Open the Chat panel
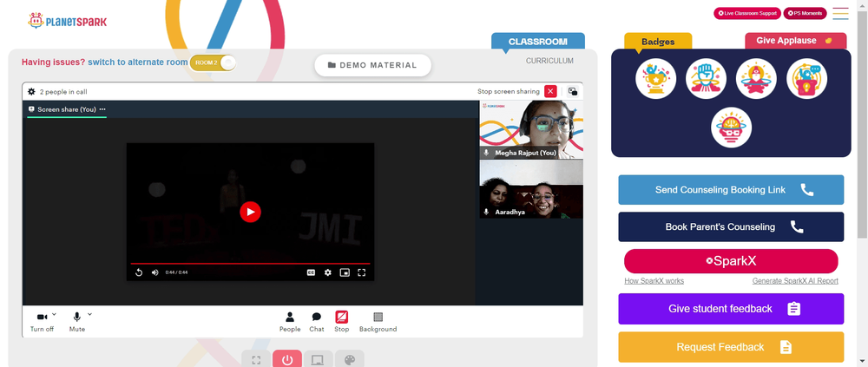868x367 pixels. 317,322
